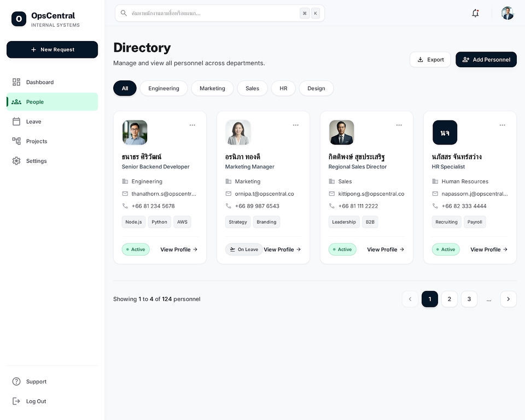Viewport: 525px width, 420px height.
Task: Click the email icon beside kittipong.s address
Action: point(332,194)
